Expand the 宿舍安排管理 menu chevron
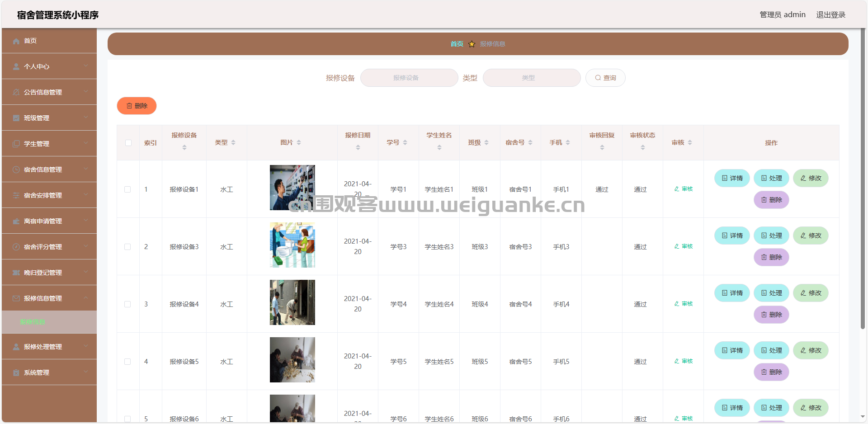The width and height of the screenshot is (868, 424). coord(86,195)
